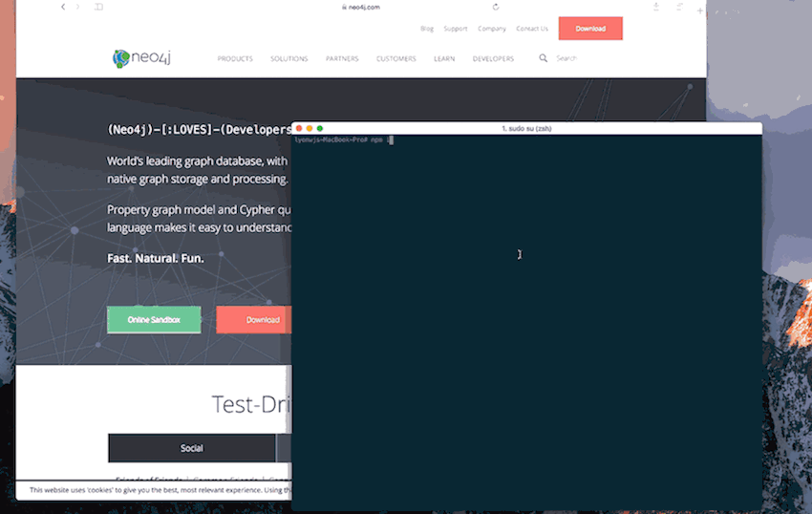Go back using Safari's back arrow
812x514 pixels.
tap(63, 7)
